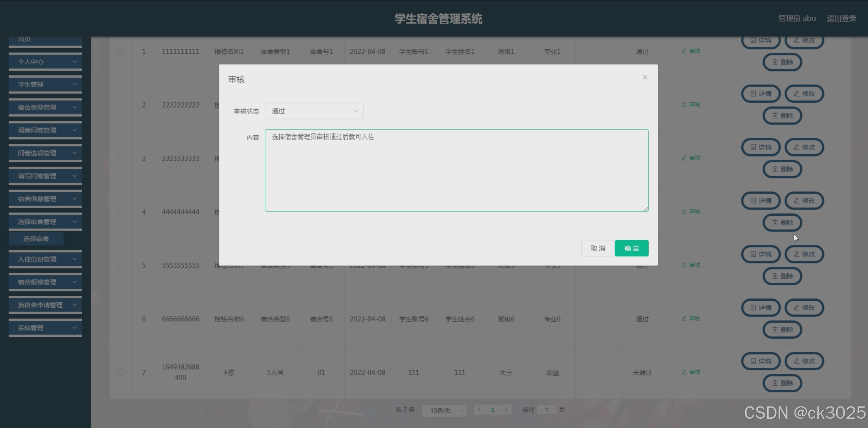Open the 10条/页 page size dropdown
This screenshot has height=428, width=868.
pyautogui.click(x=444, y=411)
